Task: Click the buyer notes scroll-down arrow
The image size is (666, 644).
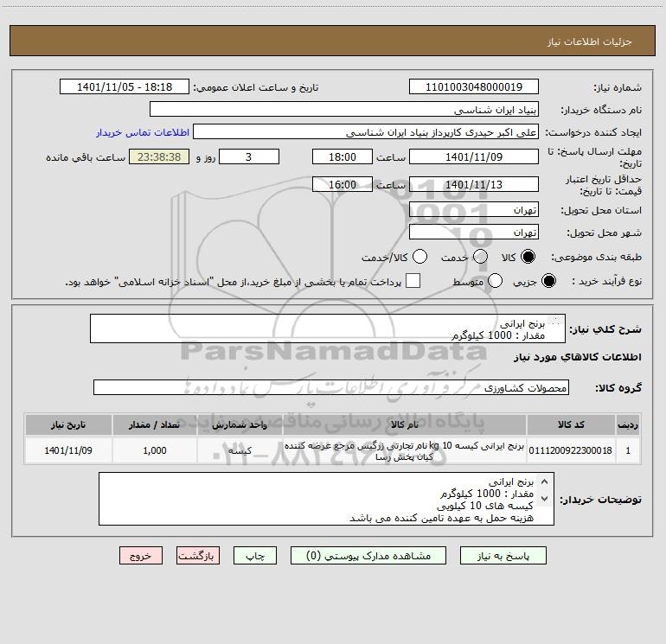Action: (x=545, y=498)
